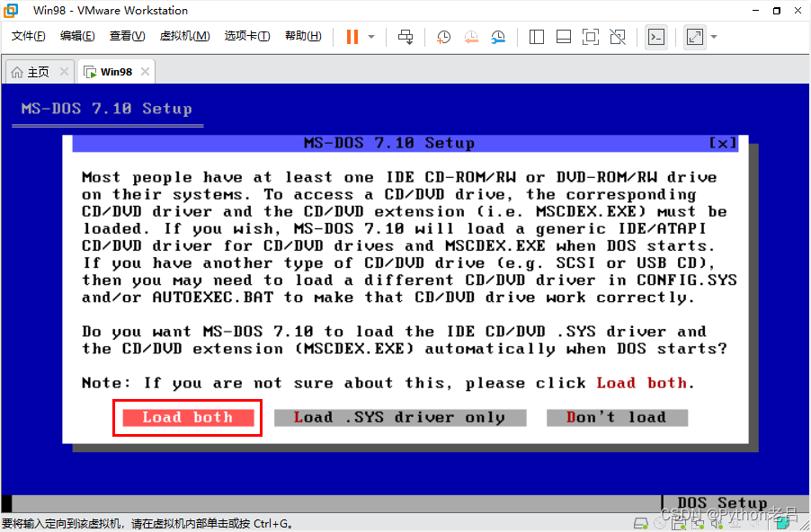Take a snapshot with the clock-plus icon

click(443, 37)
